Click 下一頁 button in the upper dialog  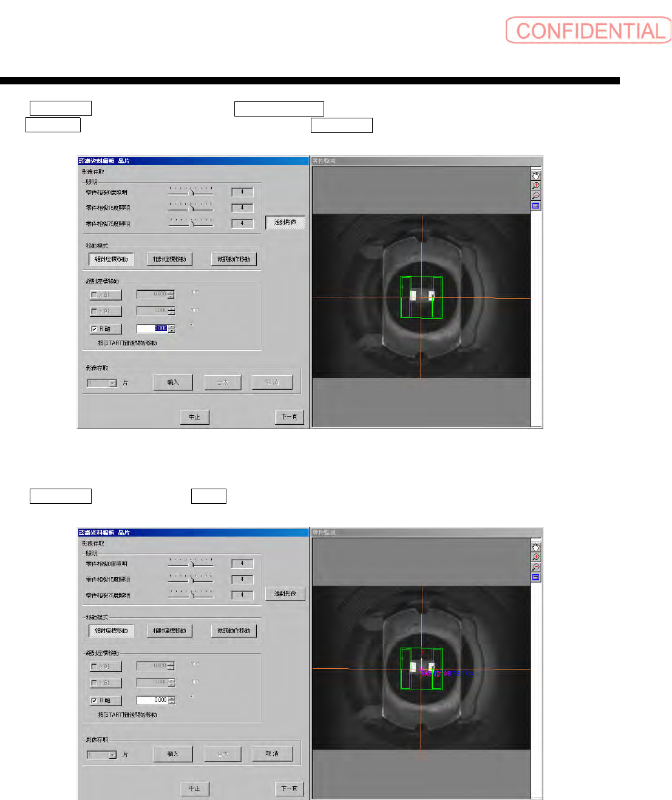(x=290, y=417)
